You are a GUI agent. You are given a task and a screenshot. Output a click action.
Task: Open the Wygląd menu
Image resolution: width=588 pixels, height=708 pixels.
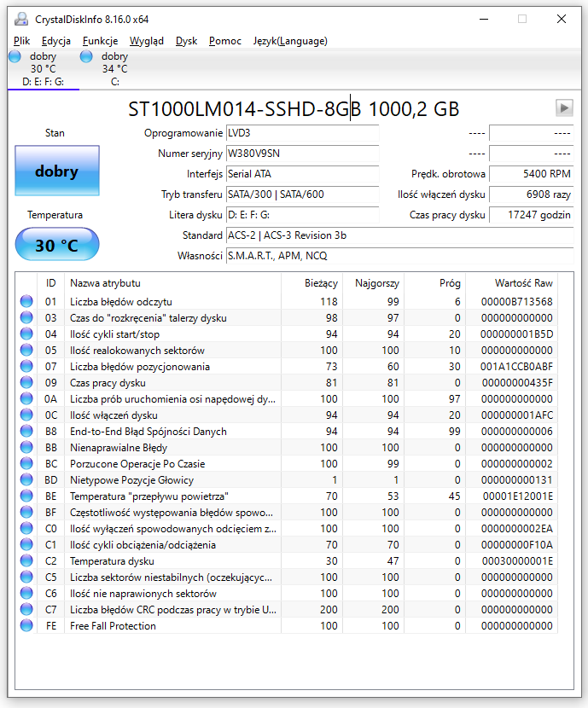(146, 41)
